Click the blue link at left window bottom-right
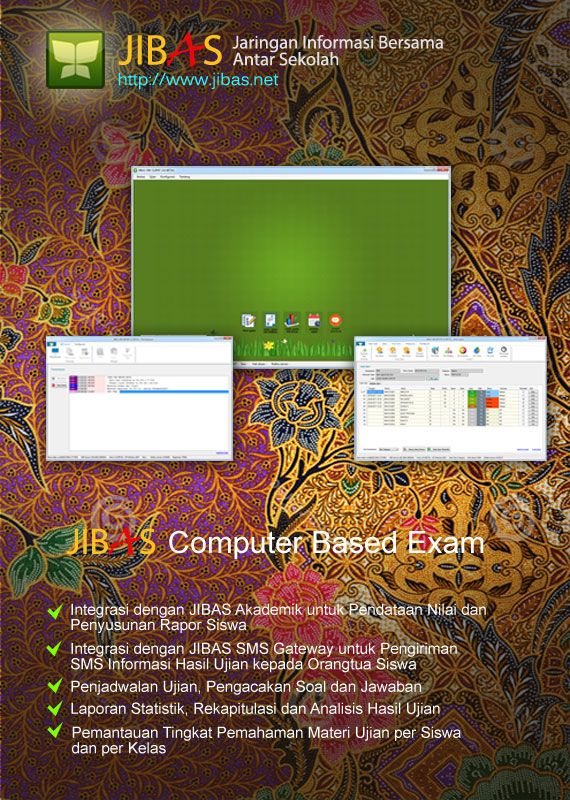570x800 pixels. [222, 453]
